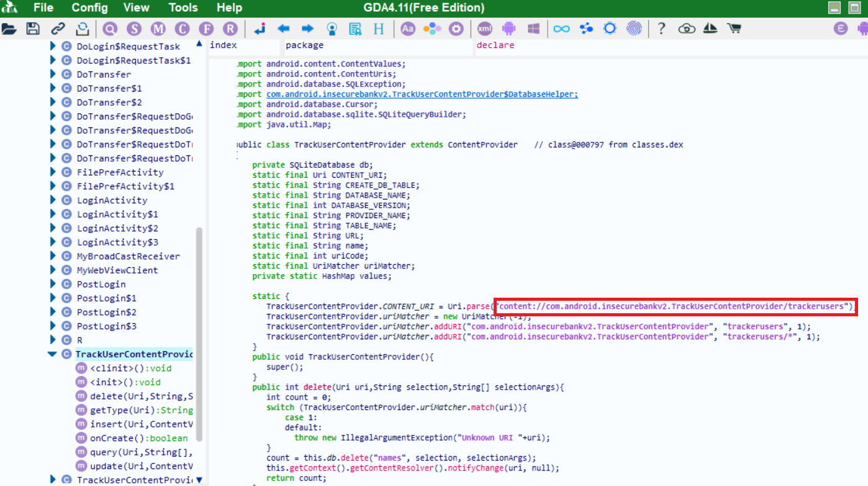
Task: Click the purple R toolbar icon
Action: (x=230, y=29)
